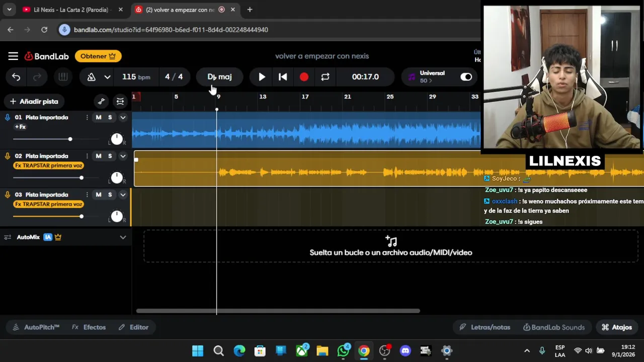644x362 pixels.
Task: Click the horizontal timeline scrollbar
Action: click(x=278, y=311)
